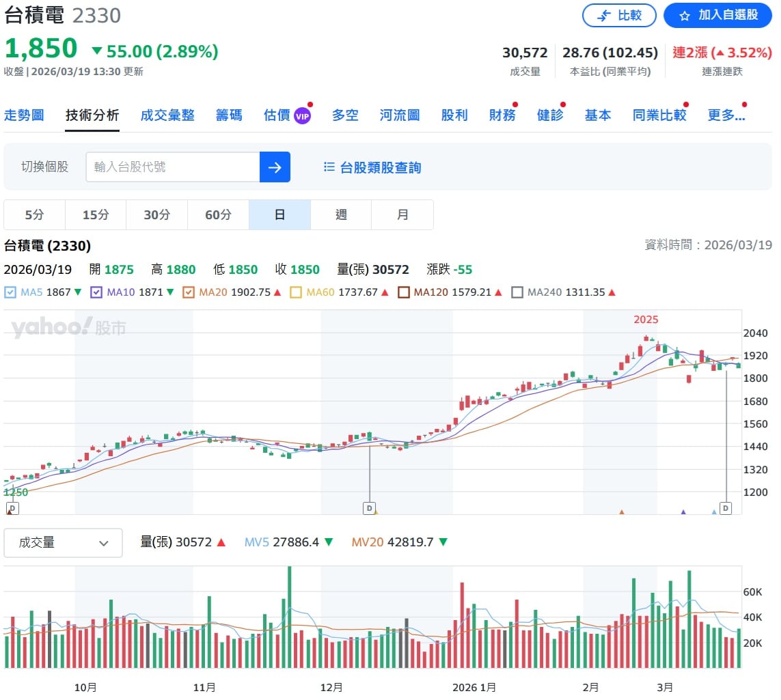
Task: Switch to the 週 weekly chart interval
Action: click(341, 215)
